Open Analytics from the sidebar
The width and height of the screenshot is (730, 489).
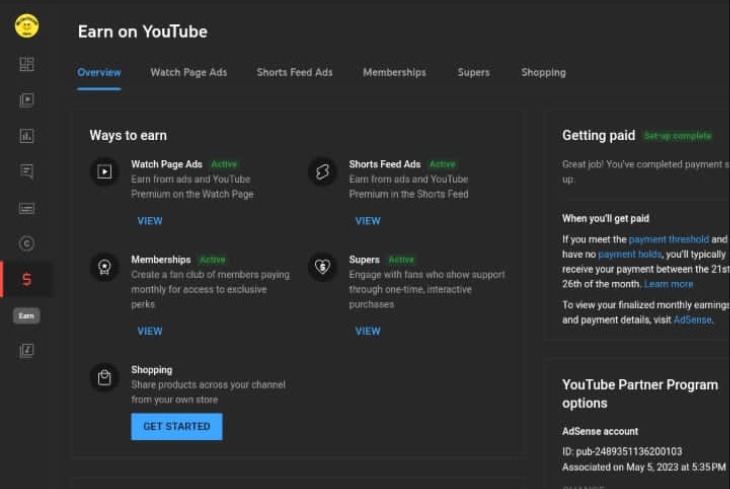coord(27,136)
